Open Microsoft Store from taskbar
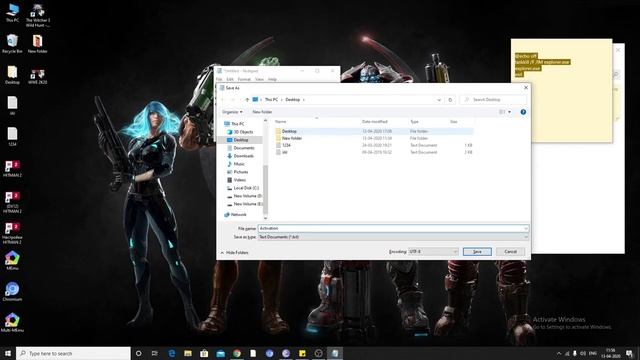Image resolution: width=640 pixels, height=360 pixels. (204, 353)
